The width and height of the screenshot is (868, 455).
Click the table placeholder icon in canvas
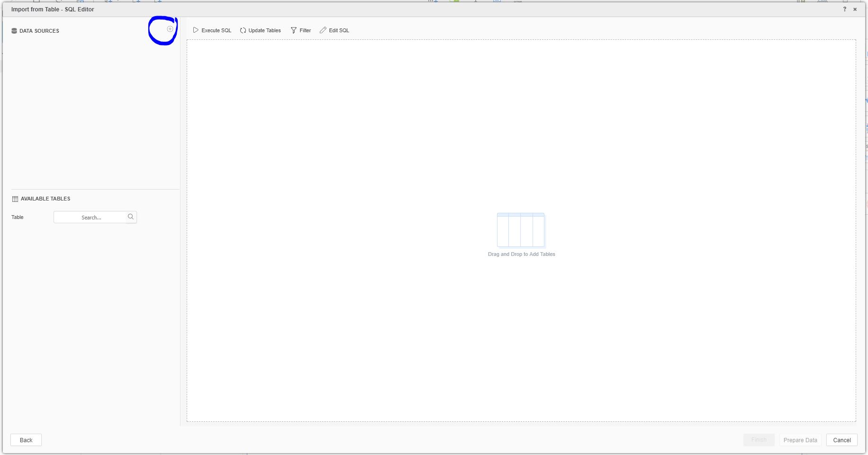pos(521,231)
